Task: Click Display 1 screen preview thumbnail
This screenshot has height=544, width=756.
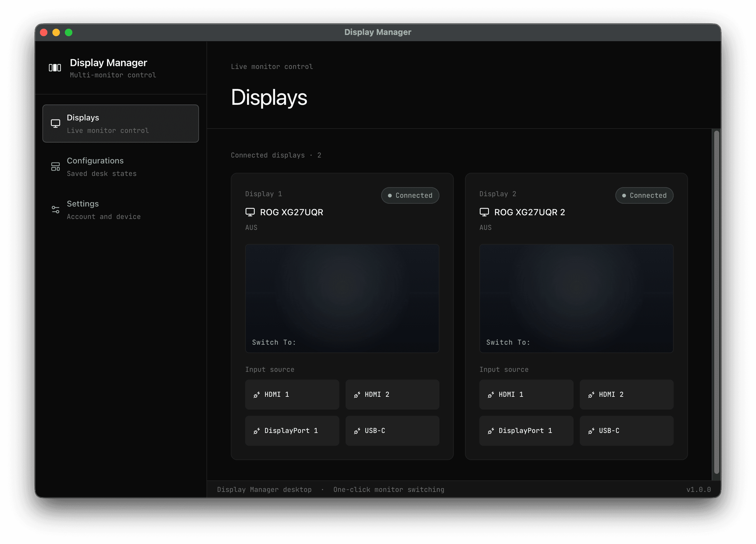Action: 342,298
